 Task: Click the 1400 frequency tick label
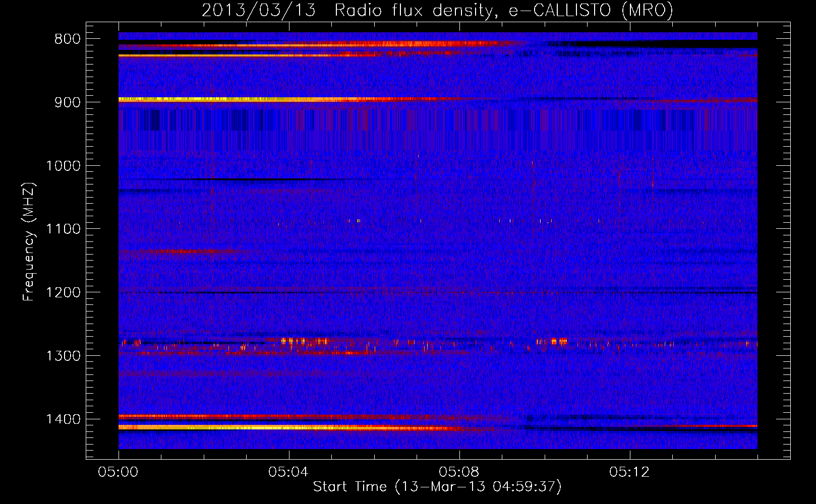[63, 419]
